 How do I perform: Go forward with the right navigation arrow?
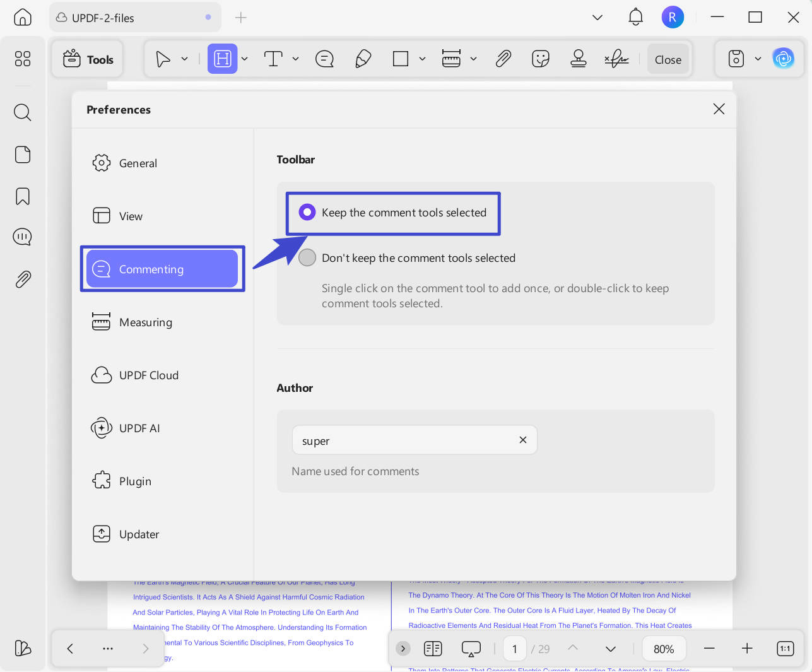point(146,649)
